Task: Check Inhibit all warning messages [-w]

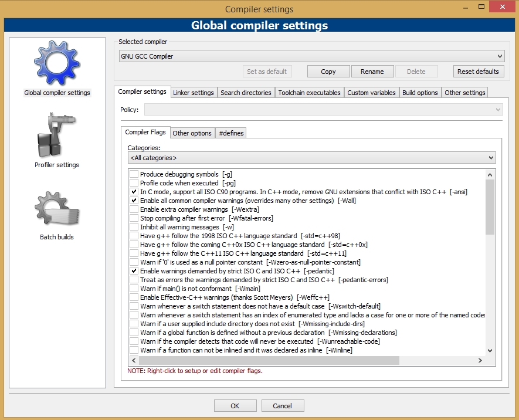Action: point(134,227)
